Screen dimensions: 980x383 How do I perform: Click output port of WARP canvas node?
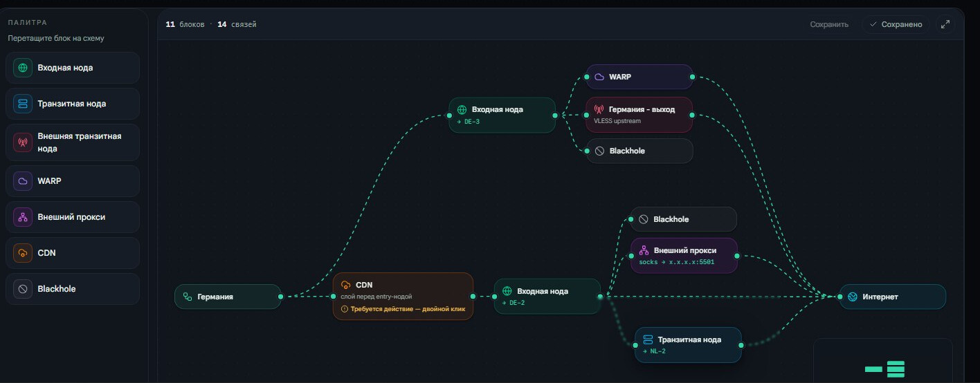(x=693, y=77)
